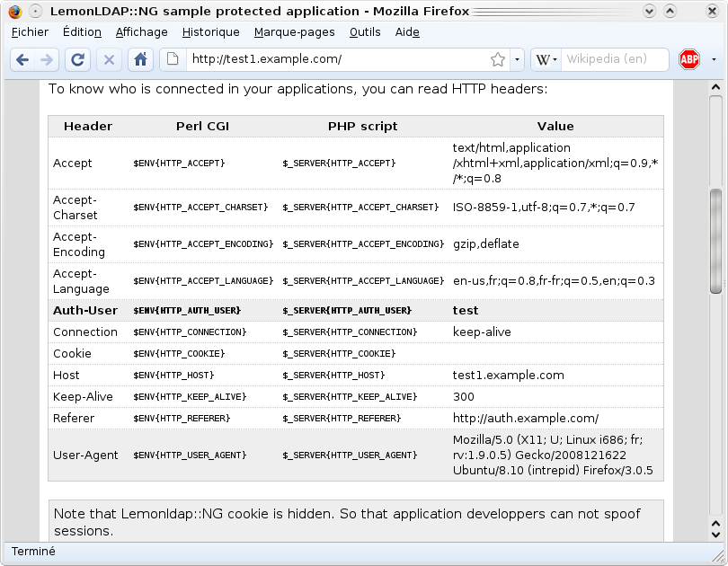
Task: Click the Stop loading button
Action: tap(109, 59)
